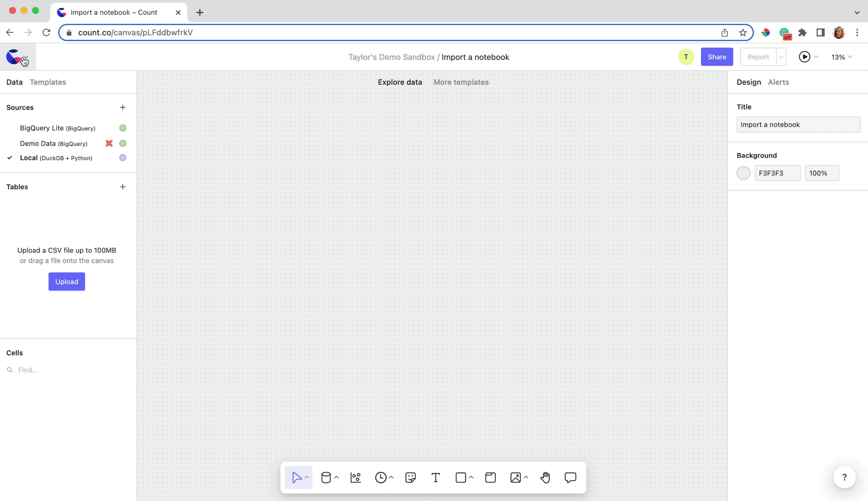Image resolution: width=868 pixels, height=501 pixels.
Task: Click the Share button
Action: pyautogui.click(x=717, y=57)
